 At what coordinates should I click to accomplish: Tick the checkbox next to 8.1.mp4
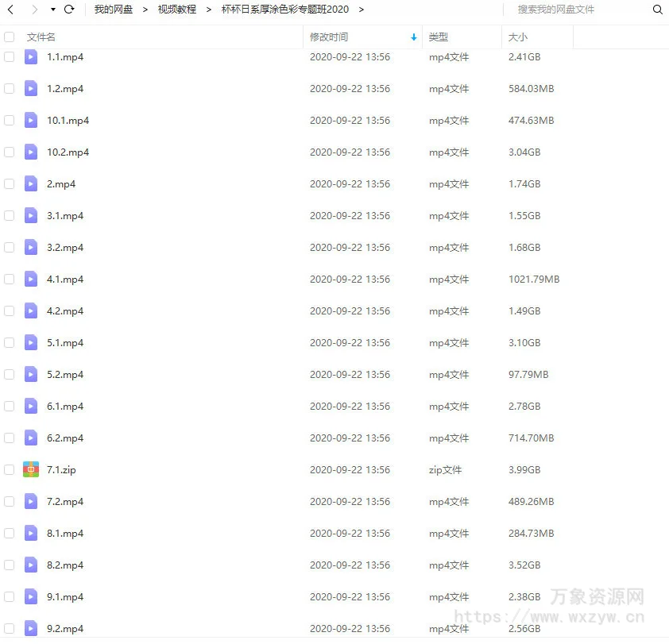click(x=10, y=533)
